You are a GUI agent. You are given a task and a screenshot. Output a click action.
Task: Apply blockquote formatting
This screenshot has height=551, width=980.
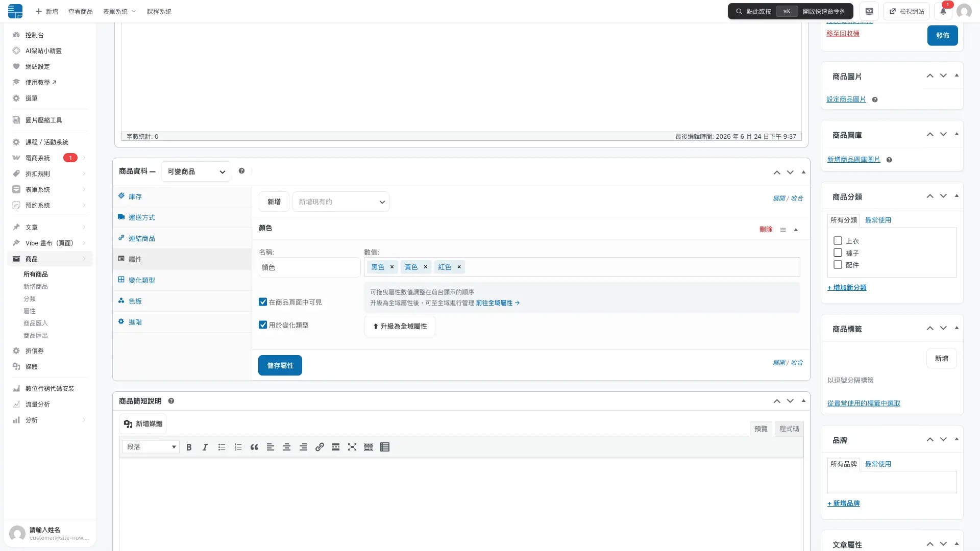(x=254, y=447)
